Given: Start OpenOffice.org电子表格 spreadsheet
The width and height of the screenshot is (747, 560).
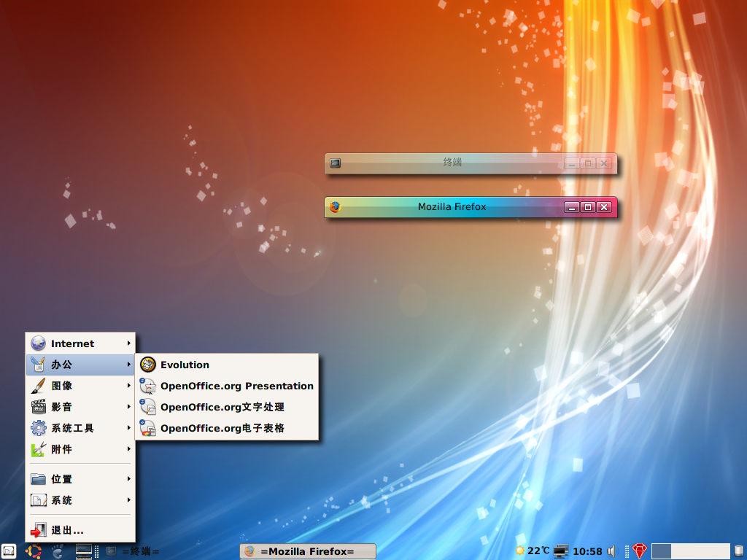Looking at the screenshot, I should click(227, 427).
